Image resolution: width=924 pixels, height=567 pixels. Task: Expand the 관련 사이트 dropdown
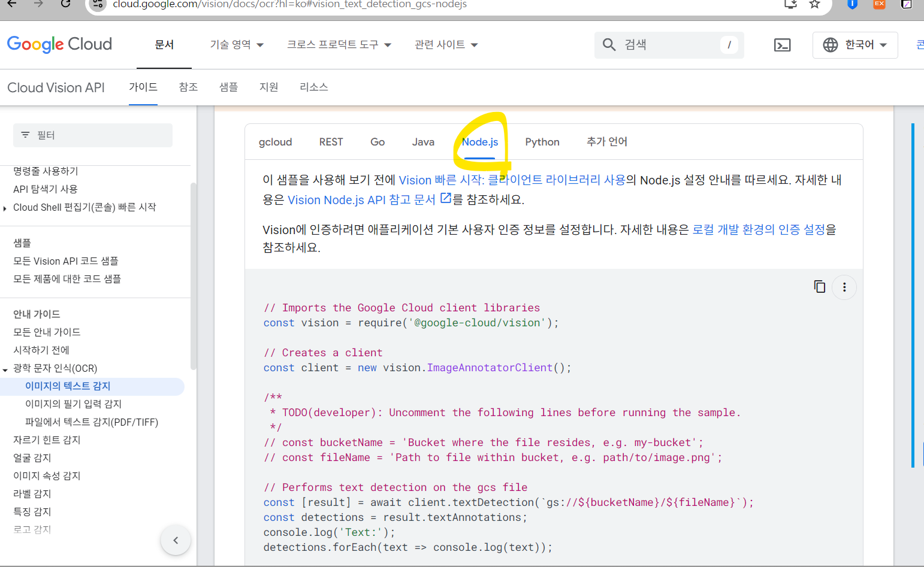coord(446,45)
